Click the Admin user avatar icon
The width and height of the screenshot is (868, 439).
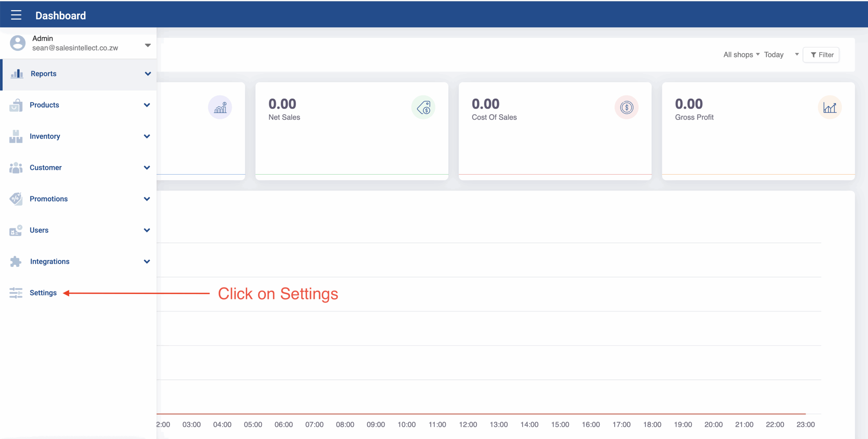point(18,43)
